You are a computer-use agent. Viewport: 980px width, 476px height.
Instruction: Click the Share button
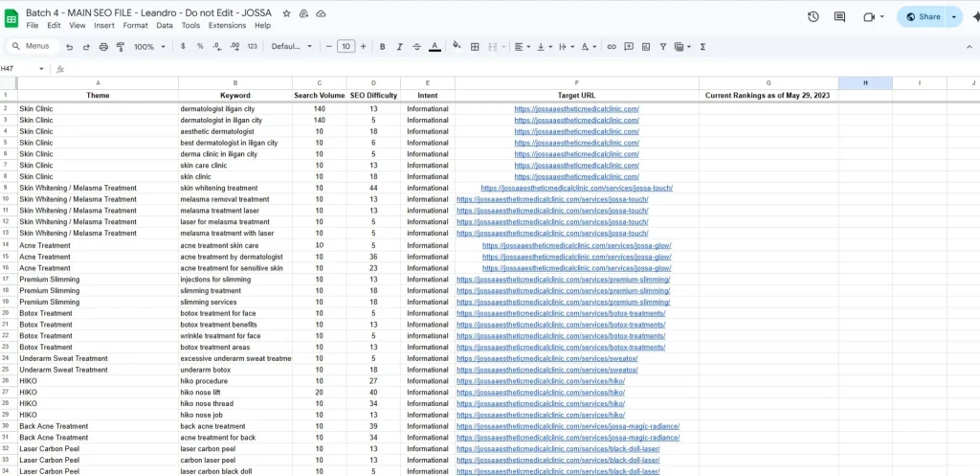tap(924, 17)
